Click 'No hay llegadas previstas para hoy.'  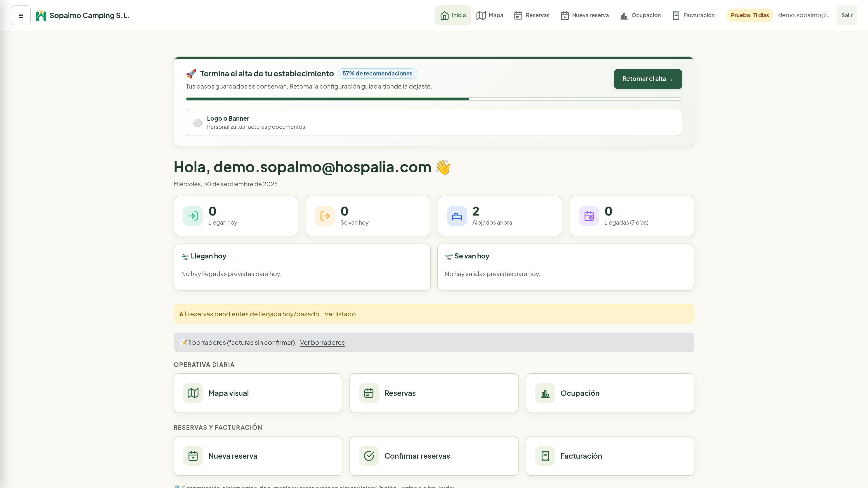pos(231,274)
